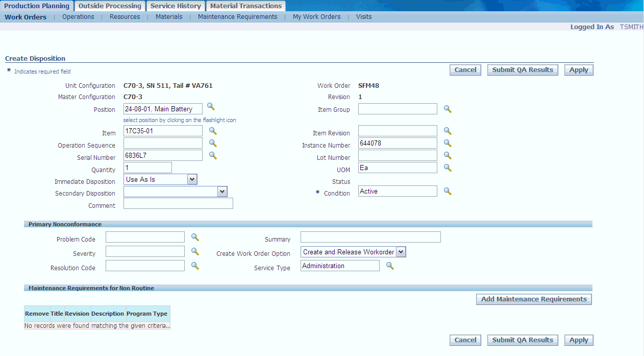644x356 pixels.
Task: Click the Summary input field
Action: 370,237
